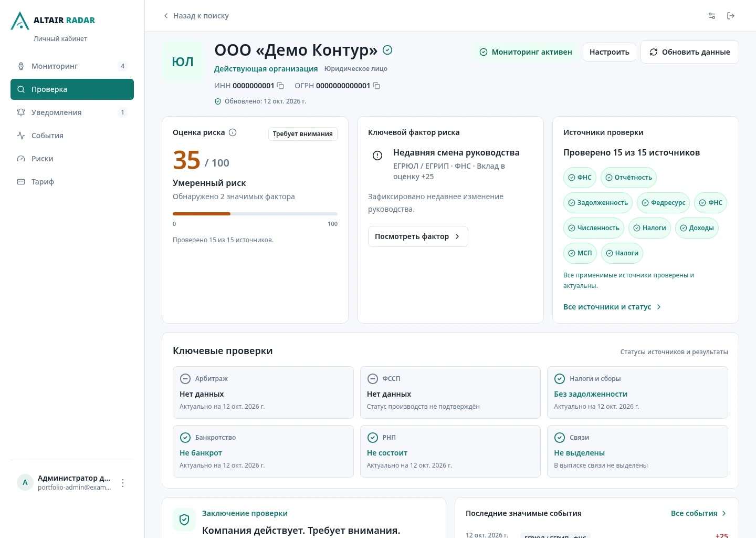Click the Altair Radar logo
This screenshot has height=538, width=756.
pos(53,20)
